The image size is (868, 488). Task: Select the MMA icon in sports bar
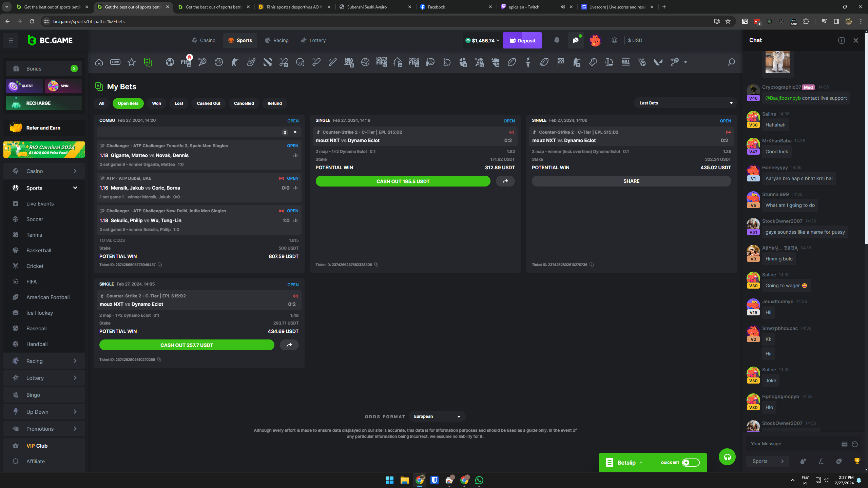[x=625, y=62]
